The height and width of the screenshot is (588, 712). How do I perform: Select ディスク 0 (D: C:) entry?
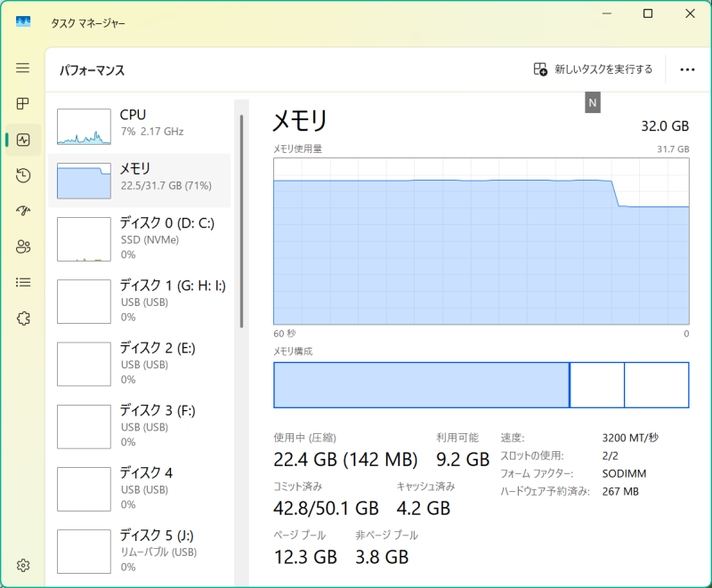click(x=140, y=239)
